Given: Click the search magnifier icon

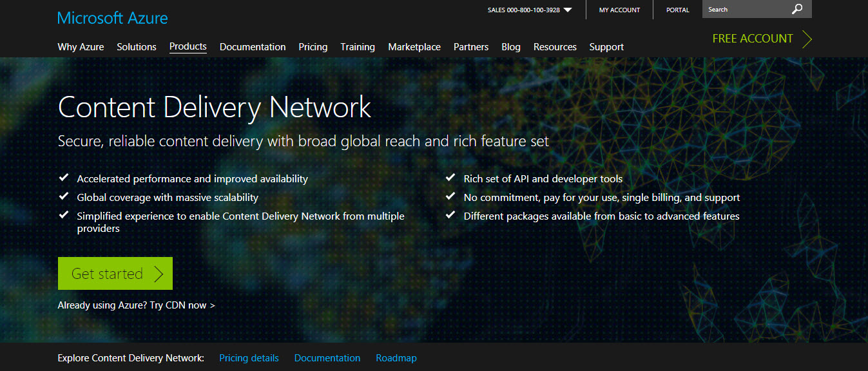Looking at the screenshot, I should [797, 9].
